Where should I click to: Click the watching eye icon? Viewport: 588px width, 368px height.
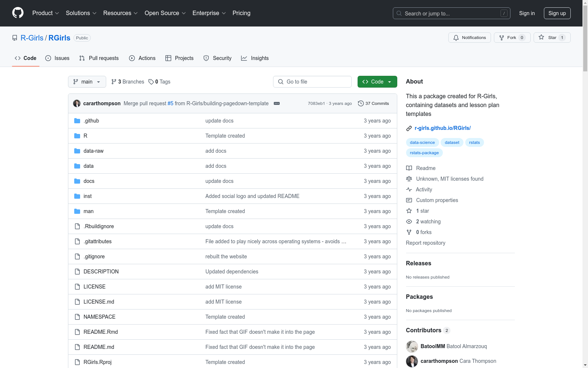pyautogui.click(x=409, y=222)
